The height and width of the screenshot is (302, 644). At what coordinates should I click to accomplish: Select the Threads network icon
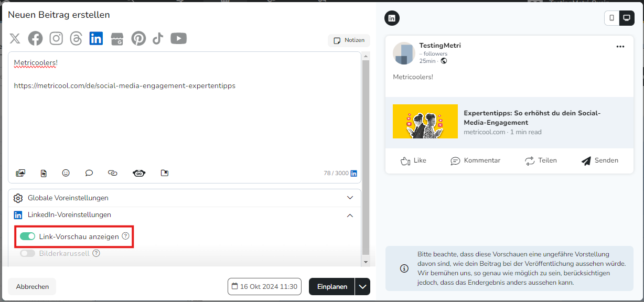[76, 38]
